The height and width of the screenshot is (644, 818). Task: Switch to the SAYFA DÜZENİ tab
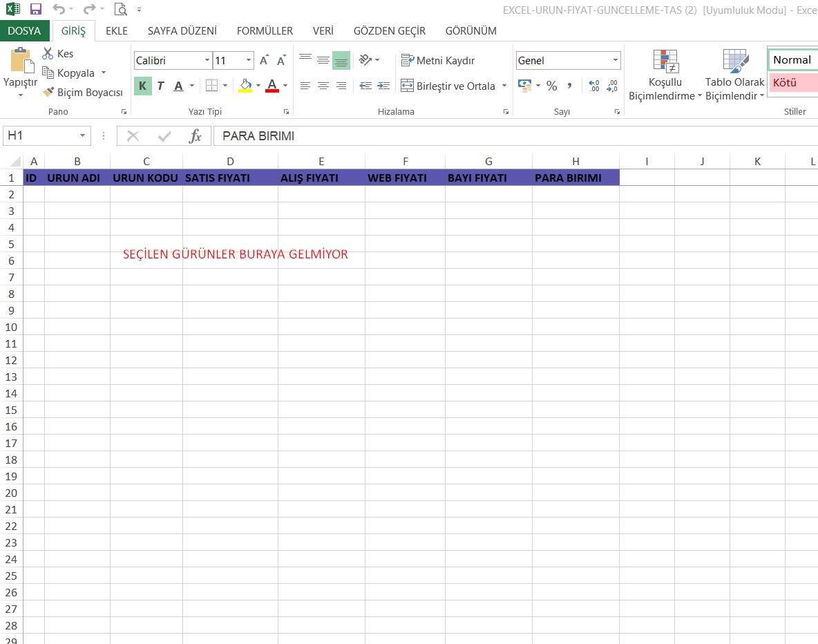[x=182, y=31]
